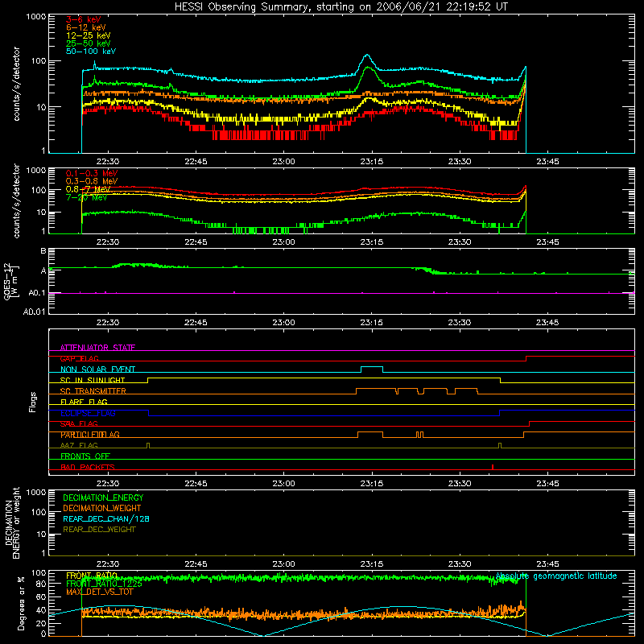
Task: Click the PARTICLE_FLAG label
Action: coord(90,435)
